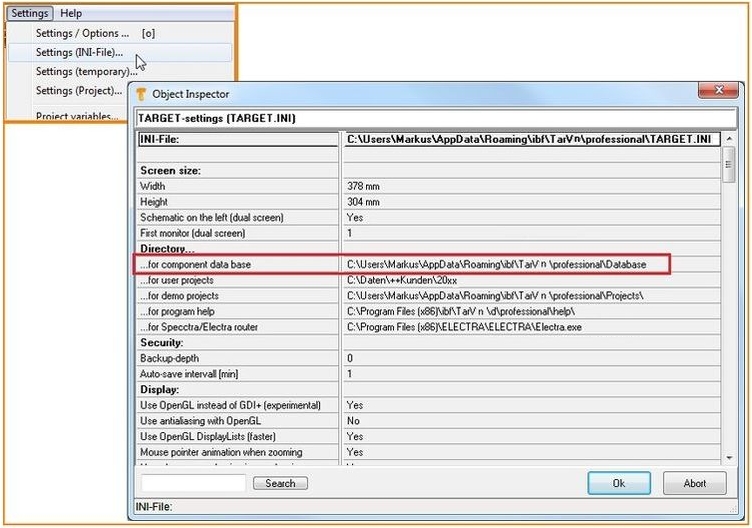Click the Object Inspector title bar icon
The image size is (752, 528).
[x=143, y=94]
